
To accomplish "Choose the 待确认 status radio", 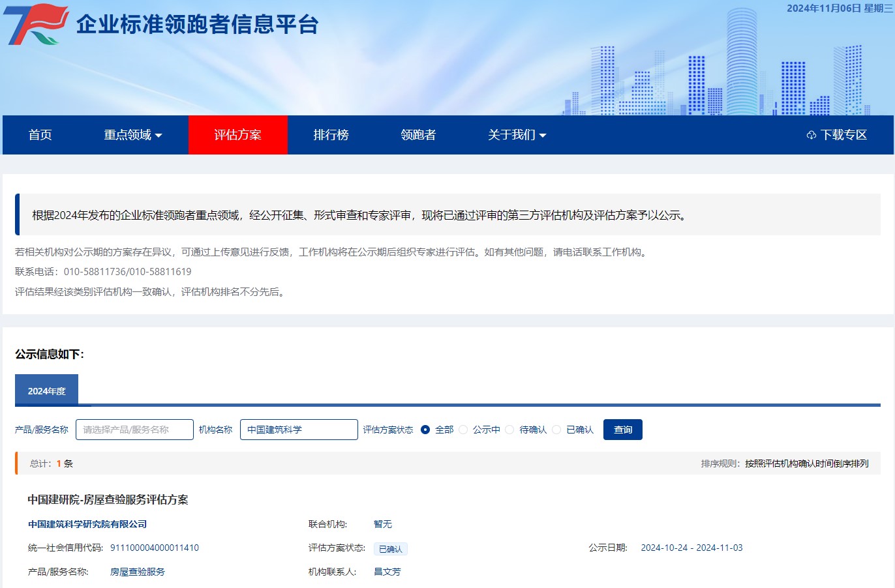I will tap(509, 430).
